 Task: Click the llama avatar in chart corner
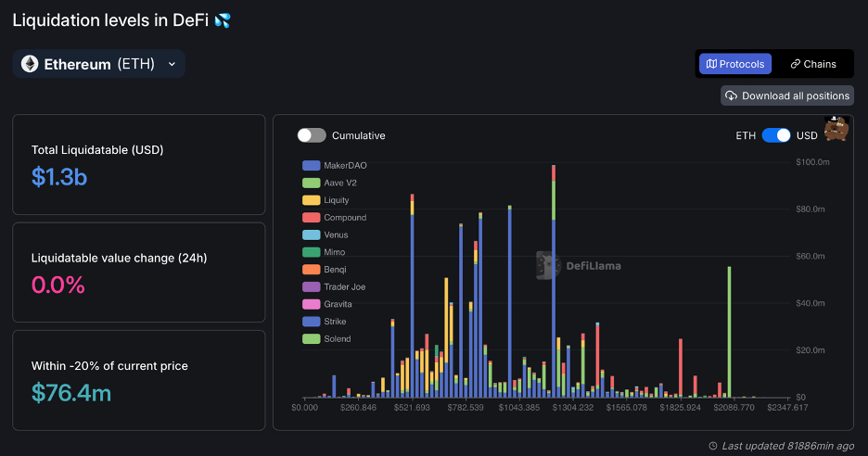(x=836, y=129)
